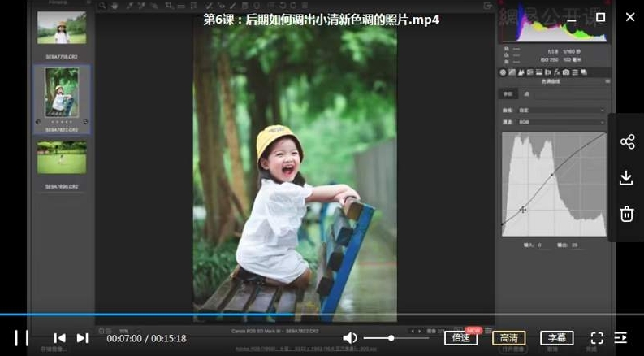This screenshot has height=356, width=644.
Task: Click the 00:07:00 / 00:15:18 time display
Action: point(147,338)
